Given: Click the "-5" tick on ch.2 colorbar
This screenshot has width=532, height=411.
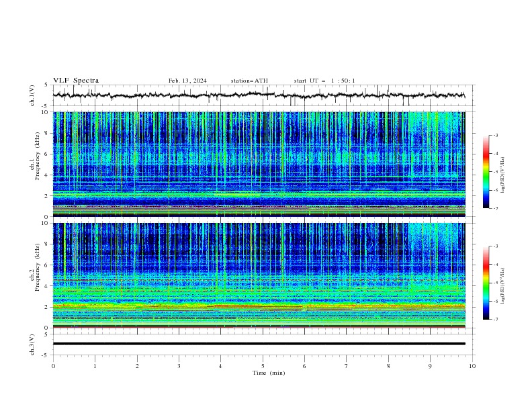Looking at the screenshot, I should pos(496,283).
